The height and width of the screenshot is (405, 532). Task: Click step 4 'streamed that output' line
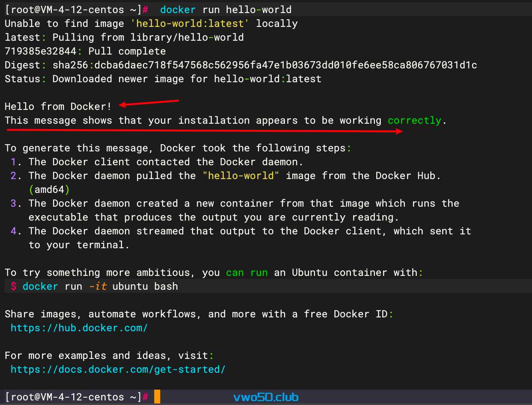pyautogui.click(x=241, y=231)
